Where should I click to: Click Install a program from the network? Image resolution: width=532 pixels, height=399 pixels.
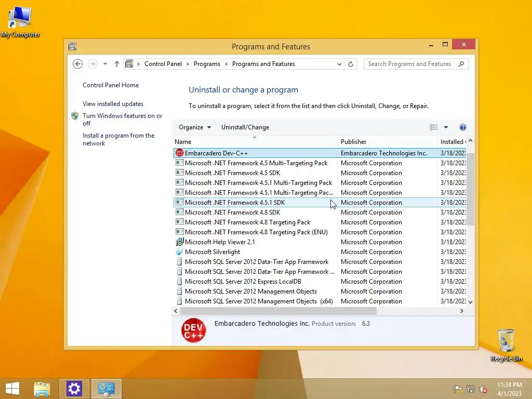click(x=118, y=139)
